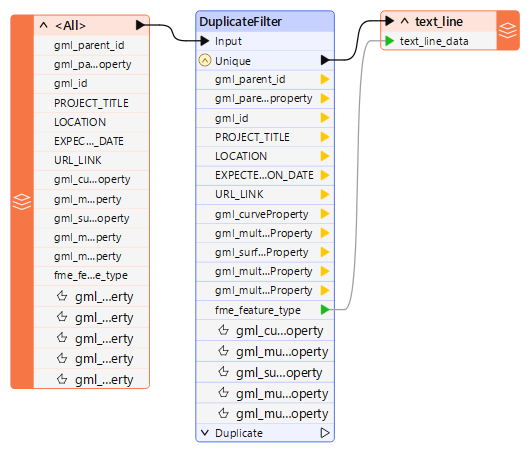Click LOCATION in the <All> reader
The width and height of the screenshot is (530, 453).
coord(80,122)
